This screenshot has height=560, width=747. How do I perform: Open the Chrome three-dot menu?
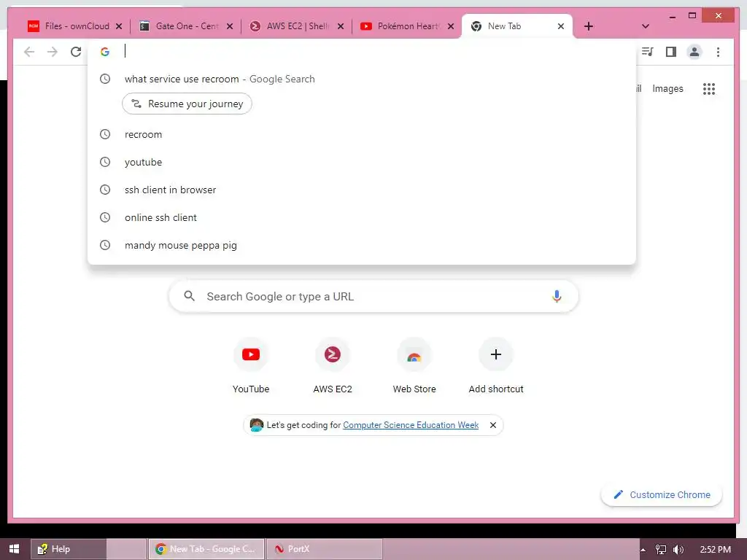tap(718, 52)
